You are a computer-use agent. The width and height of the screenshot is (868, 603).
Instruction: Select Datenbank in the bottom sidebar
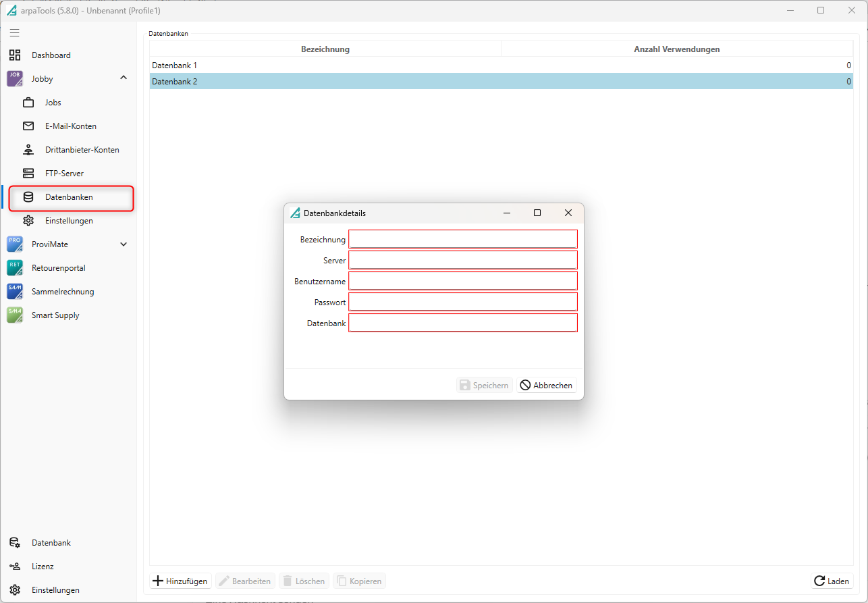(x=51, y=543)
